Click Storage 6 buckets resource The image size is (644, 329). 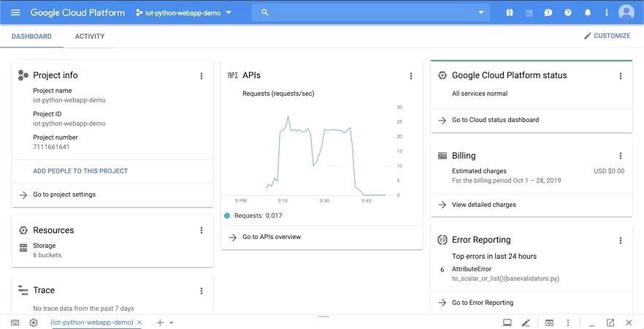(x=47, y=250)
